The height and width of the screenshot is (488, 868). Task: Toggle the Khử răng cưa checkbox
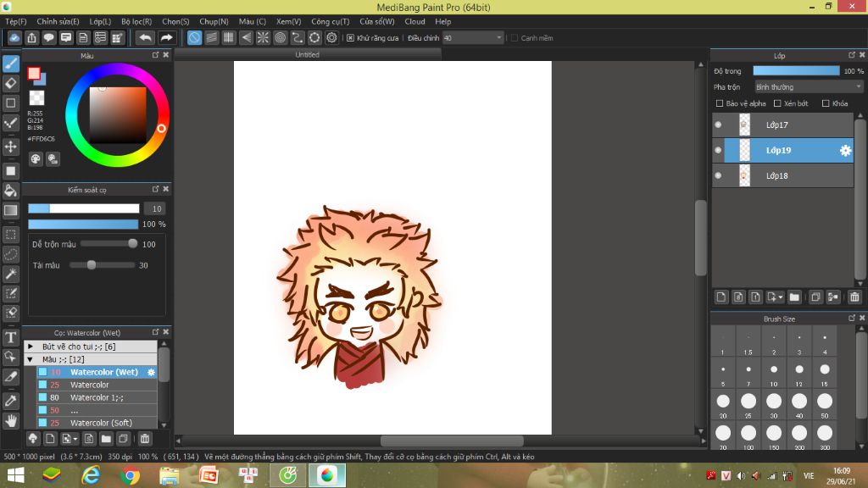tap(350, 38)
